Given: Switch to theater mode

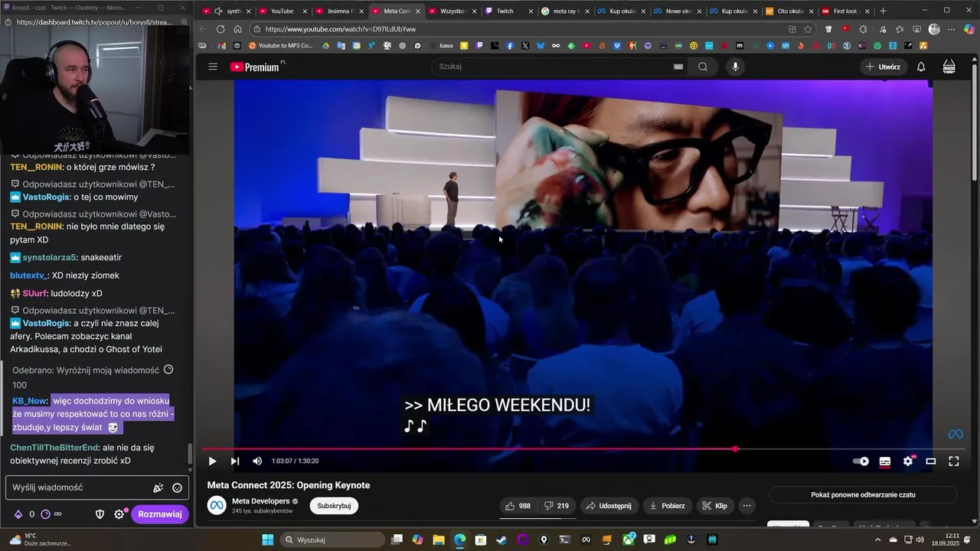Looking at the screenshot, I should [x=931, y=461].
